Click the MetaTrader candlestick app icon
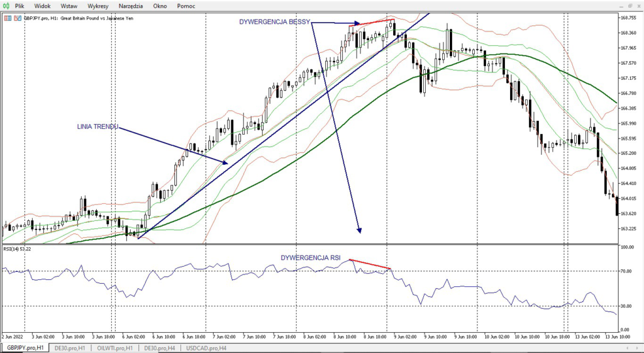The image size is (644, 353). 6,5
